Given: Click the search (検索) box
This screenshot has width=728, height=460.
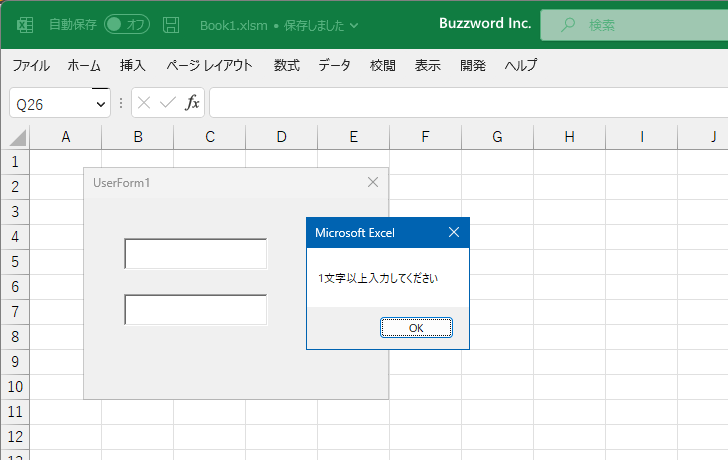Looking at the screenshot, I should 634,25.
